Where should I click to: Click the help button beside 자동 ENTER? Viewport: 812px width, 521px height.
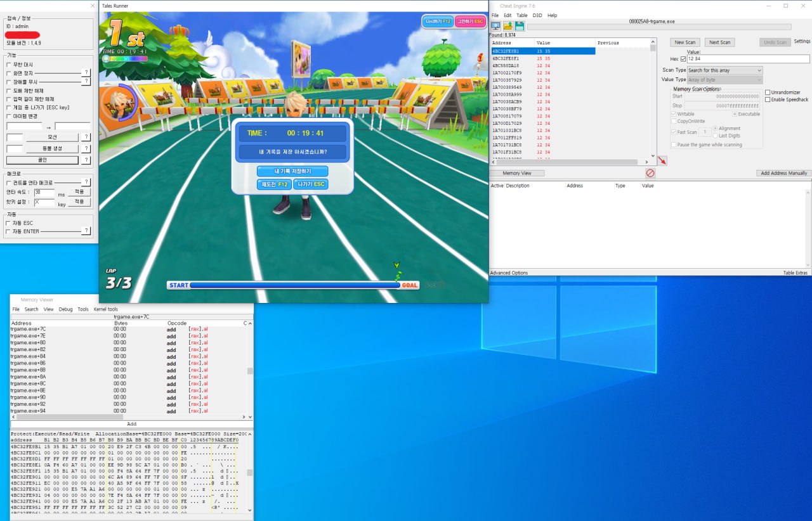tap(86, 231)
